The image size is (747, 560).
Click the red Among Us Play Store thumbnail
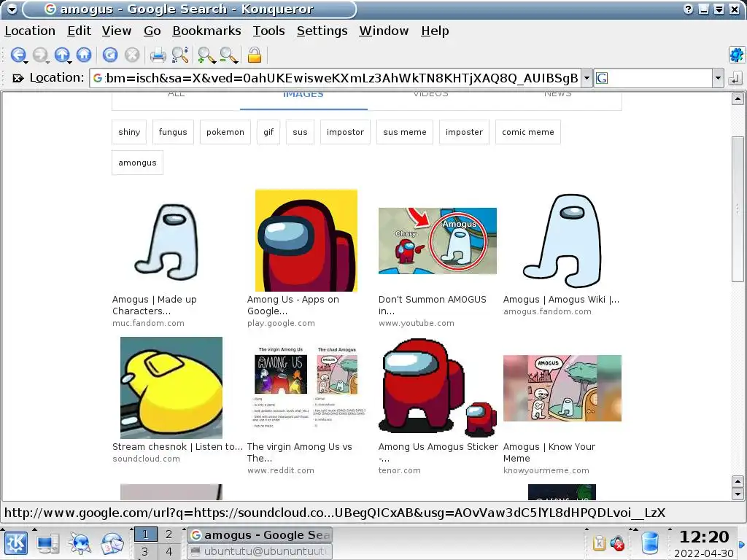pyautogui.click(x=306, y=241)
